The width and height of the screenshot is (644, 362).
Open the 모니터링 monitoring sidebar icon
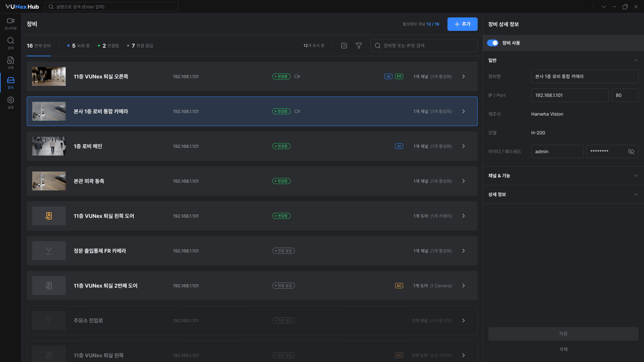click(11, 24)
